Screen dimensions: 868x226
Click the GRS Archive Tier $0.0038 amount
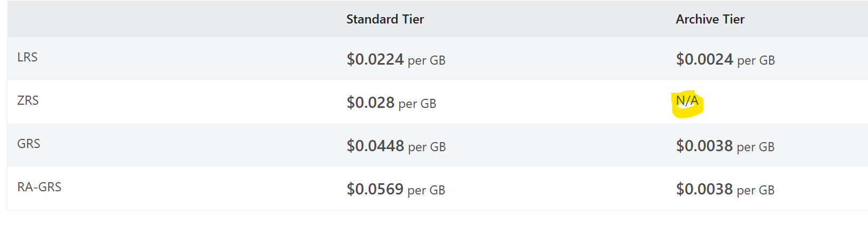point(704,146)
